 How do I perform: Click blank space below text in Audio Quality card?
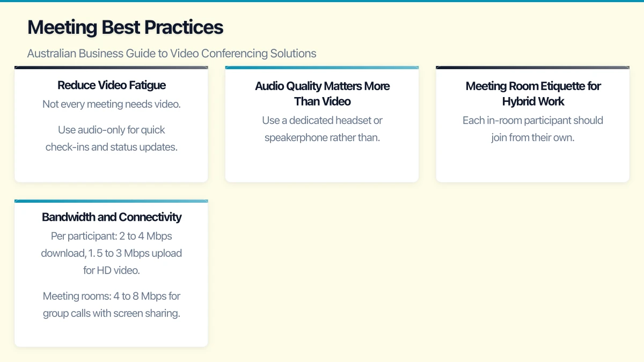322,164
